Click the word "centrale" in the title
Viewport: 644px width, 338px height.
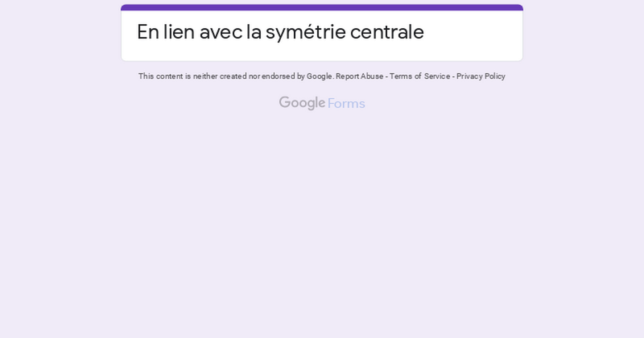click(386, 32)
